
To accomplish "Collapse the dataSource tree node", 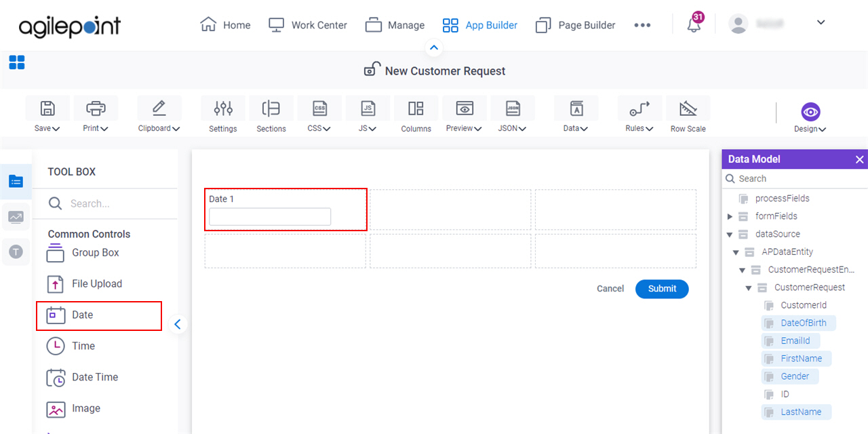I will coord(730,235).
